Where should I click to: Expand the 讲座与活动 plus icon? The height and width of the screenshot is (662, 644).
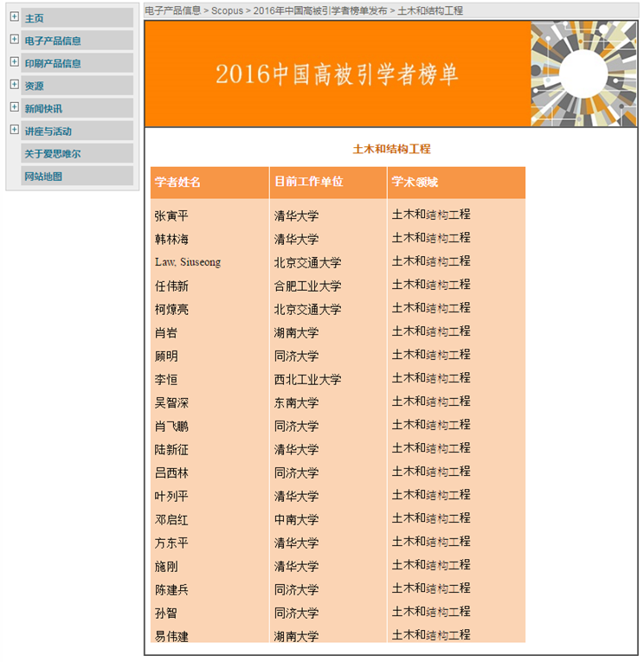tap(14, 129)
